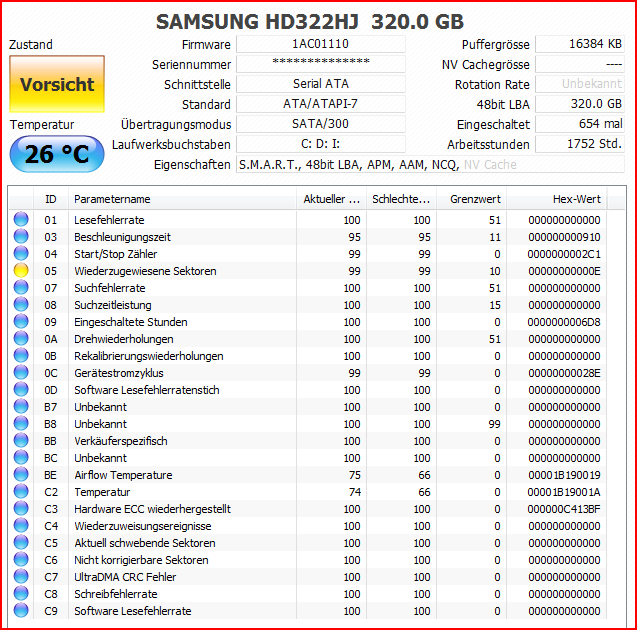Click hex value 0000000006D8

tap(564, 322)
